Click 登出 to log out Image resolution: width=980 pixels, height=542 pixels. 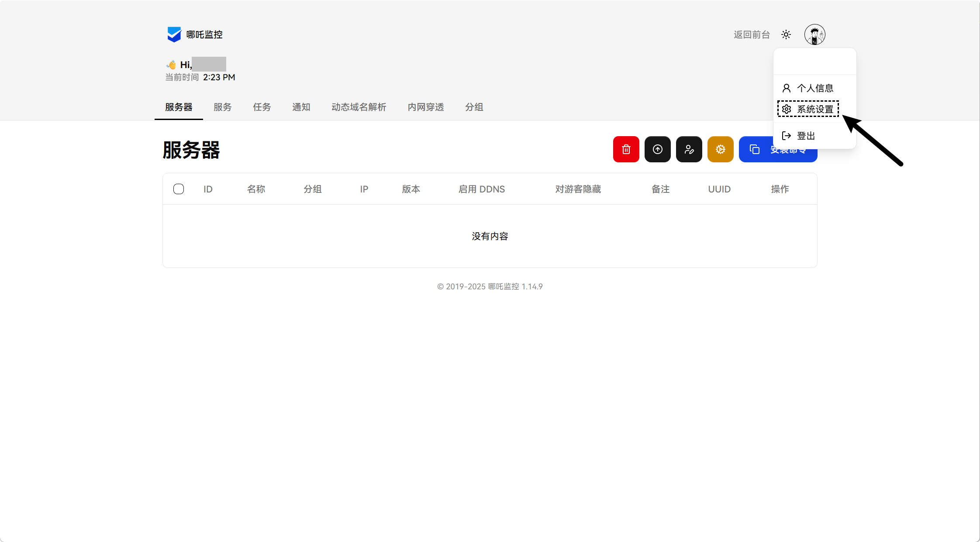(x=805, y=136)
